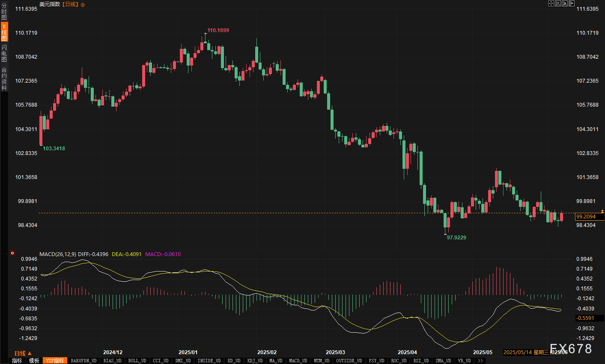
Task: Switch to 分时图 view in left sidebar
Action: pos(4,12)
